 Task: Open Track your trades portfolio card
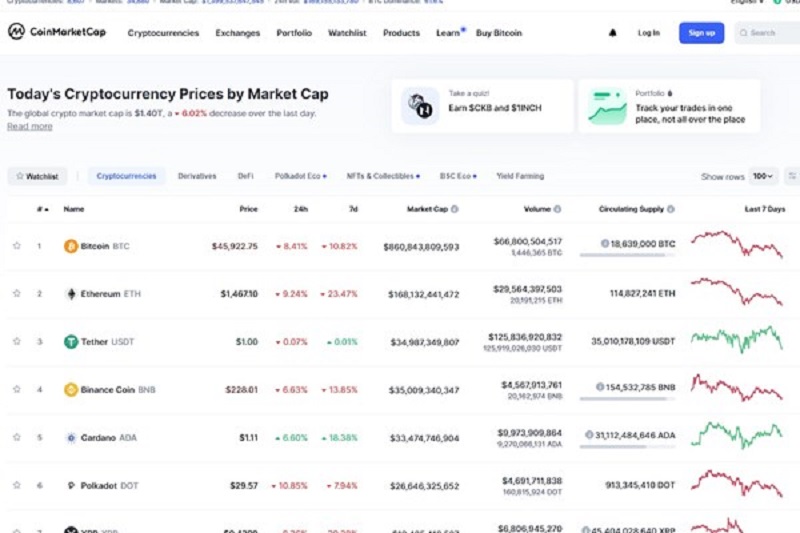click(669, 106)
